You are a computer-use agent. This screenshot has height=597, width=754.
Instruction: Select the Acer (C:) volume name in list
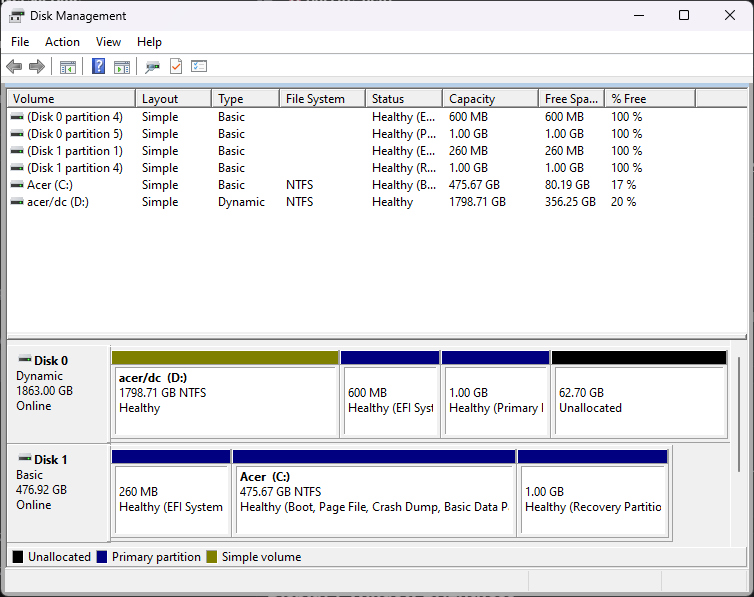click(50, 185)
